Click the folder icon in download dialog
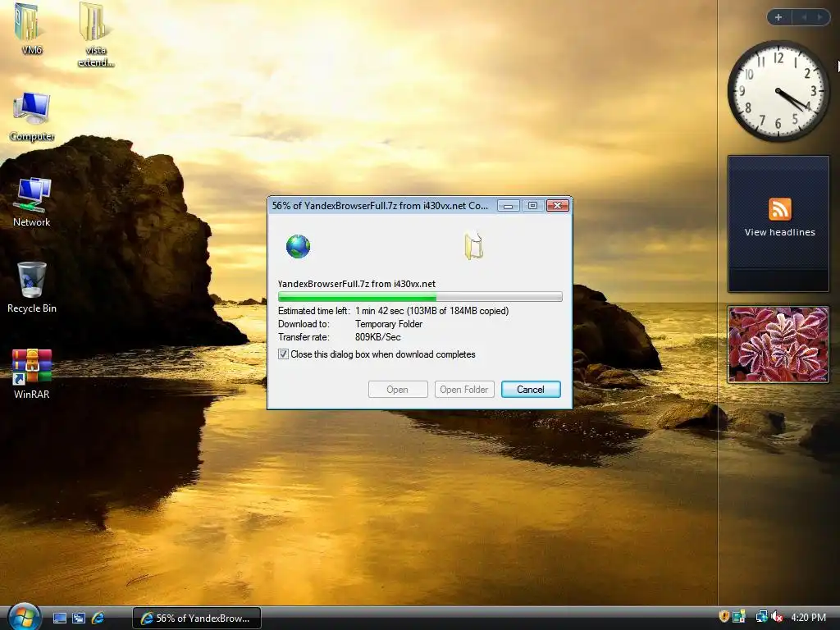The width and height of the screenshot is (840, 630). tap(473, 246)
